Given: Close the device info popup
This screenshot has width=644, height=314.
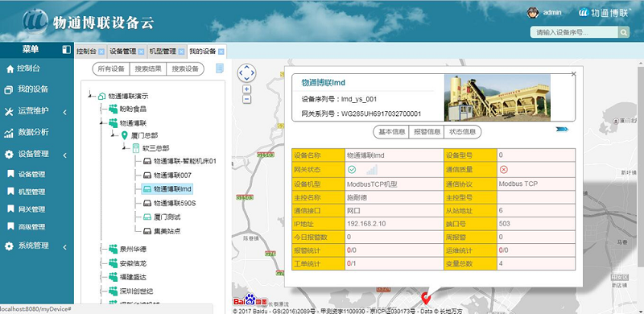Looking at the screenshot, I should pyautogui.click(x=574, y=74).
